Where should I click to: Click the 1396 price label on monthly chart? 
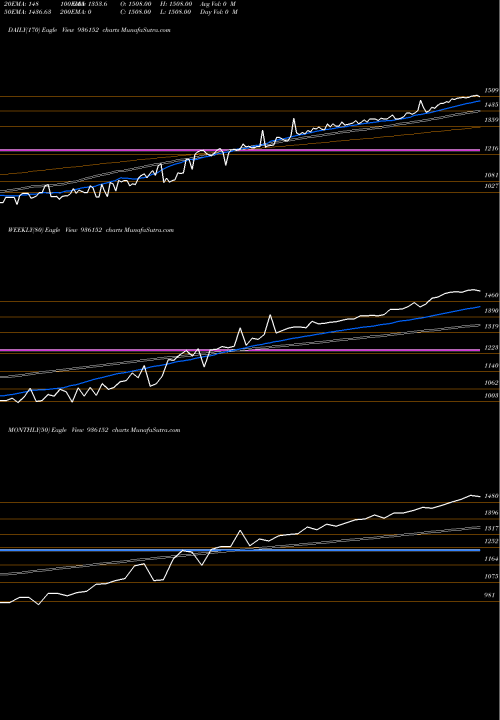(491, 513)
